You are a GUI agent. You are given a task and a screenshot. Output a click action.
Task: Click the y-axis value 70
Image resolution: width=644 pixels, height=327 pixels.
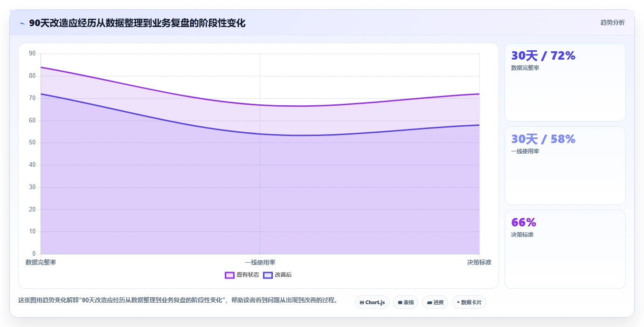32,98
